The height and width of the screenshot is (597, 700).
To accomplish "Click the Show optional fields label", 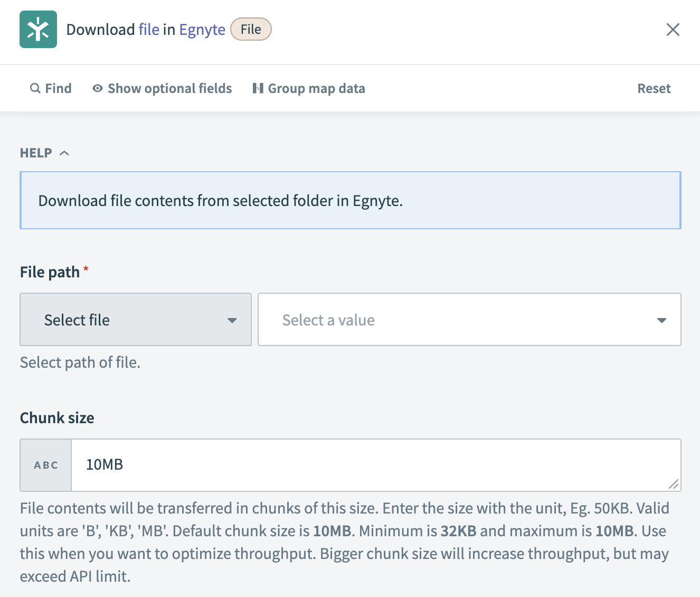I will pyautogui.click(x=169, y=88).
